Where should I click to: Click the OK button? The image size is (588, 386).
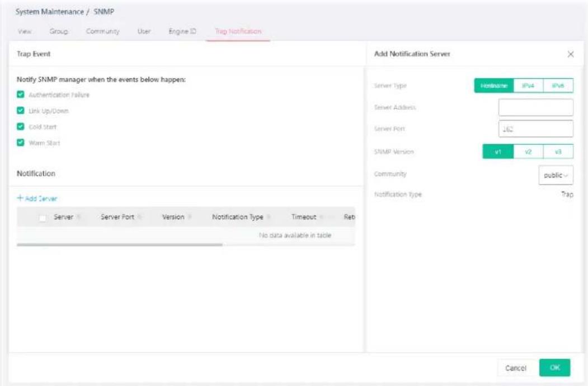click(x=554, y=368)
